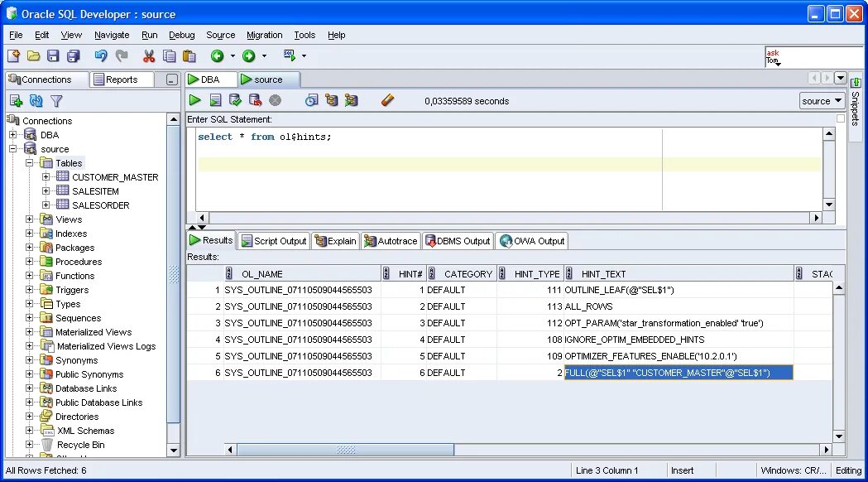Click the New Connection icon with the green plus

tap(16, 101)
